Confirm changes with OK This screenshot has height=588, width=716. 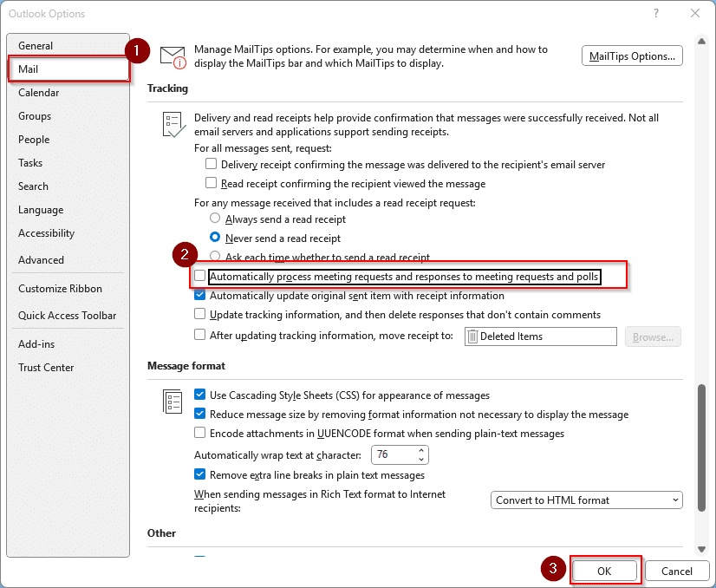[x=604, y=572]
